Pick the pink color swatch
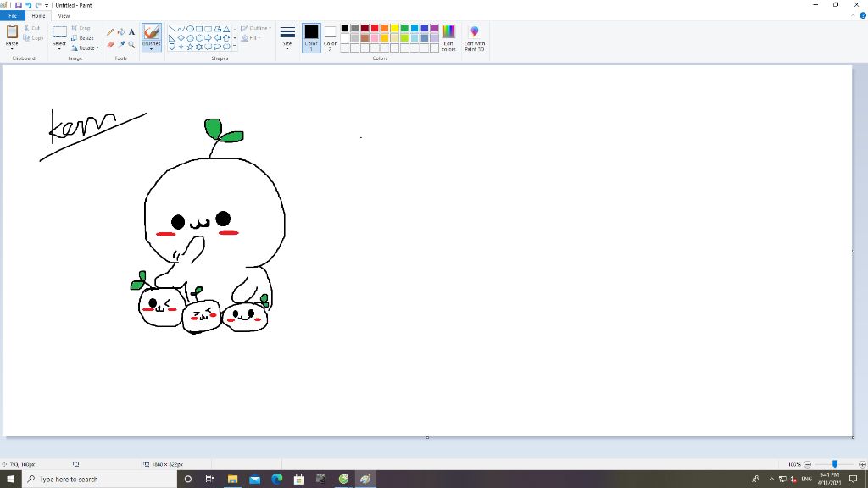 pos(375,38)
